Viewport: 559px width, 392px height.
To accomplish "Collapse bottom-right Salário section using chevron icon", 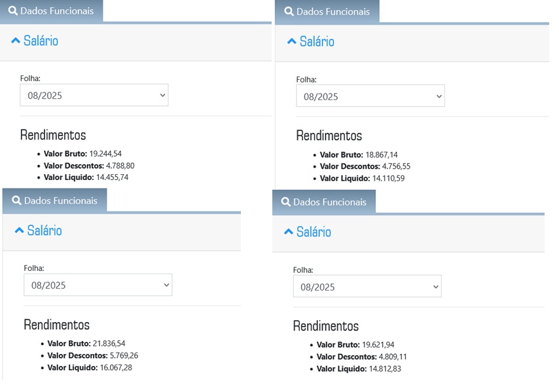I will click(x=289, y=232).
